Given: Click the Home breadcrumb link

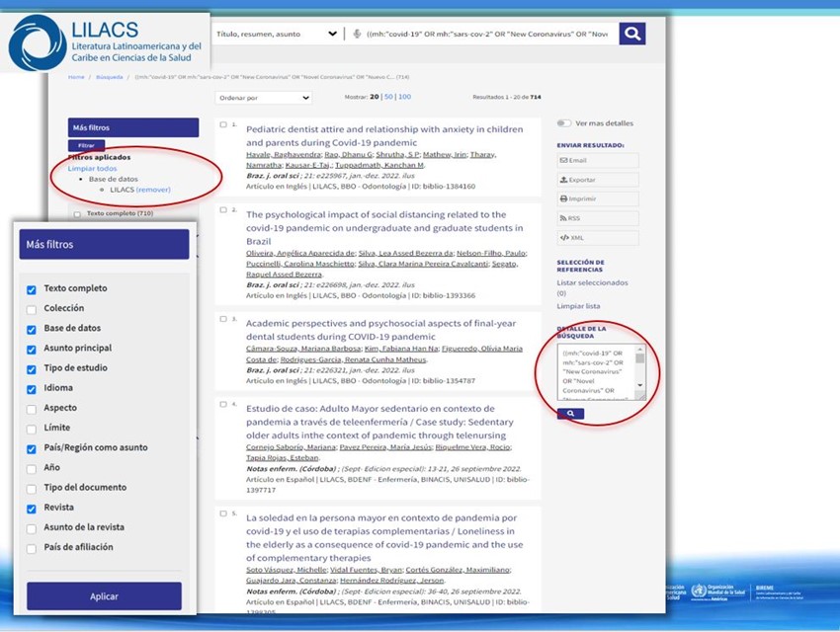Looking at the screenshot, I should (x=76, y=77).
